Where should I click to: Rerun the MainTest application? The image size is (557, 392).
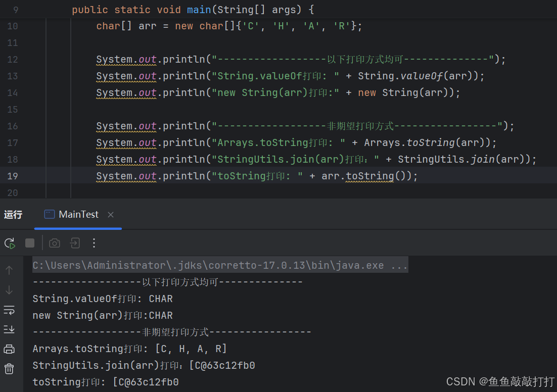[10, 243]
